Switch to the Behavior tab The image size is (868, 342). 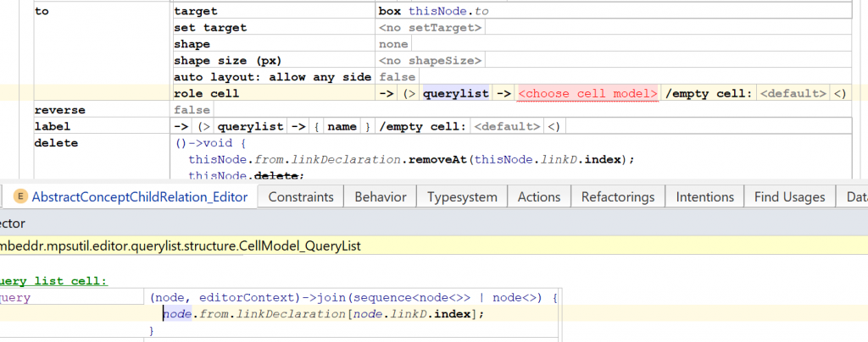pos(381,196)
